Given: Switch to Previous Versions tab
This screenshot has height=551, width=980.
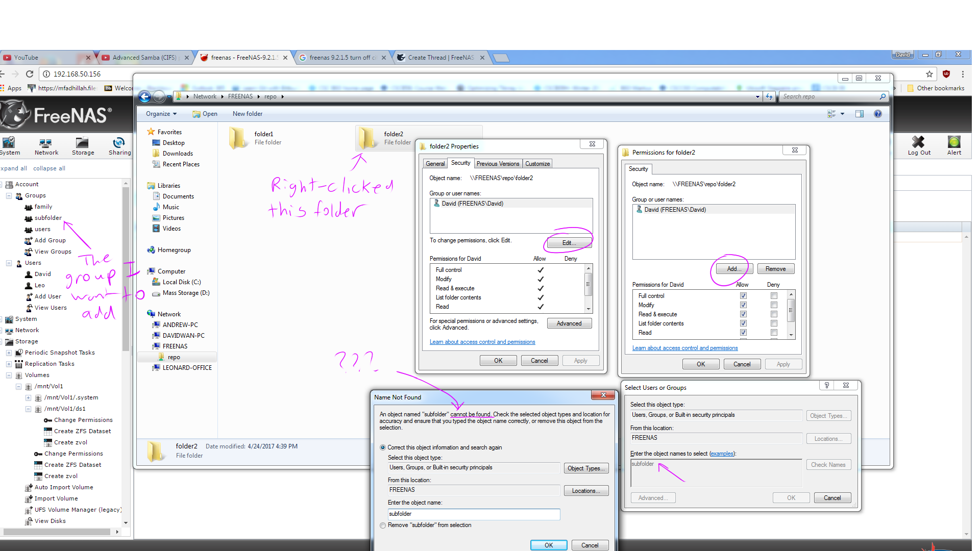Looking at the screenshot, I should point(498,164).
